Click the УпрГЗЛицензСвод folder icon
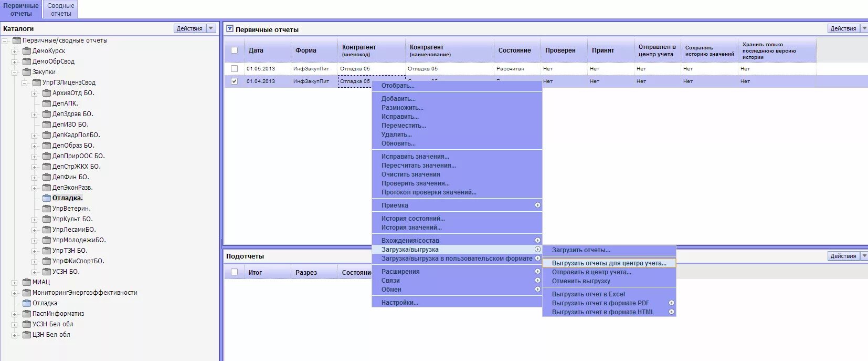Image resolution: width=868 pixels, height=361 pixels. coord(37,82)
